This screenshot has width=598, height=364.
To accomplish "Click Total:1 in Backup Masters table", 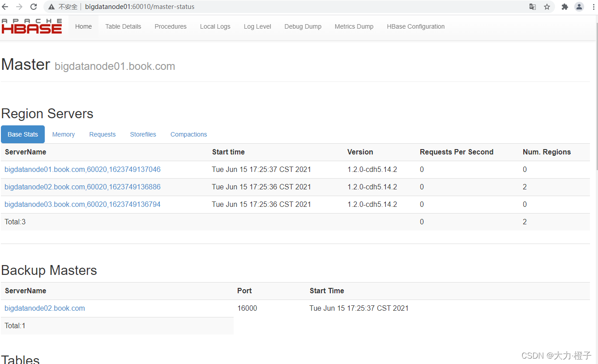I will coord(15,325).
